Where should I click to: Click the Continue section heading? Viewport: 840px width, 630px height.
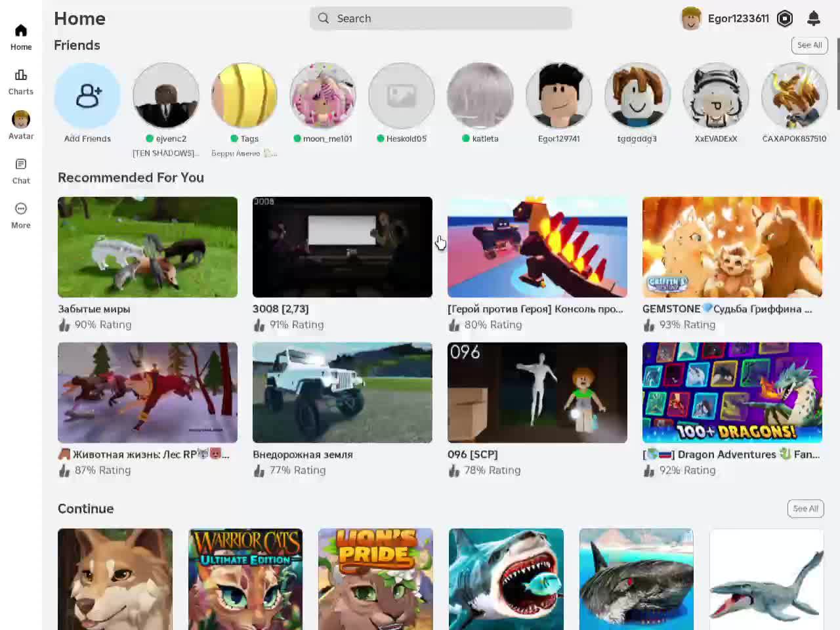click(85, 509)
